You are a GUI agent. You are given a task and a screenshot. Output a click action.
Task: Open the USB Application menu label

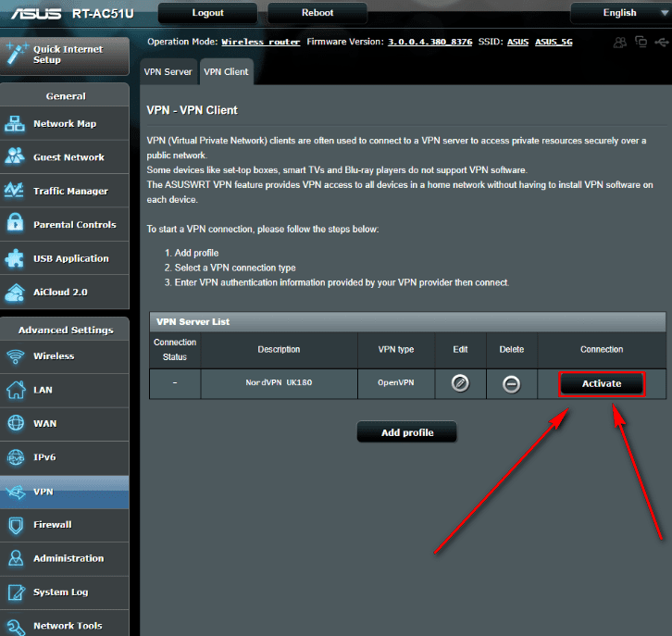click(x=71, y=258)
